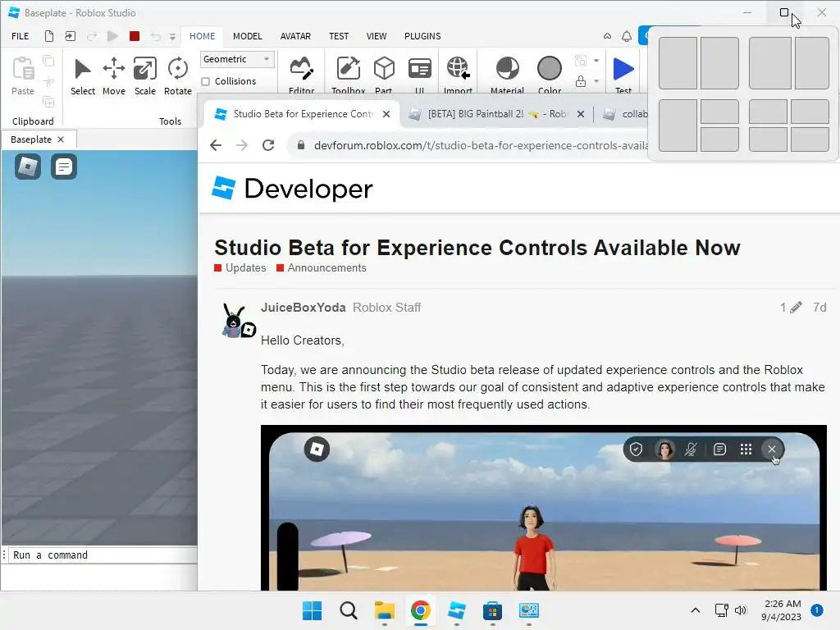Open Microsoft Store from the taskbar
The image size is (840, 630).
[x=492, y=610]
